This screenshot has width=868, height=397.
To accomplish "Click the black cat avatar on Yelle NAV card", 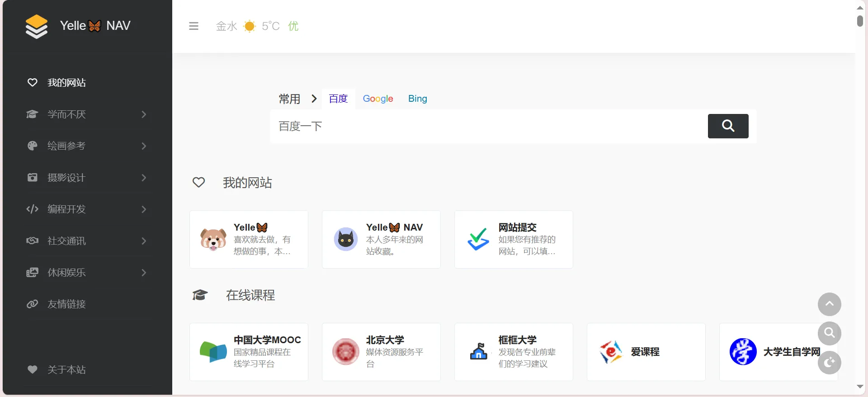I will (346, 239).
